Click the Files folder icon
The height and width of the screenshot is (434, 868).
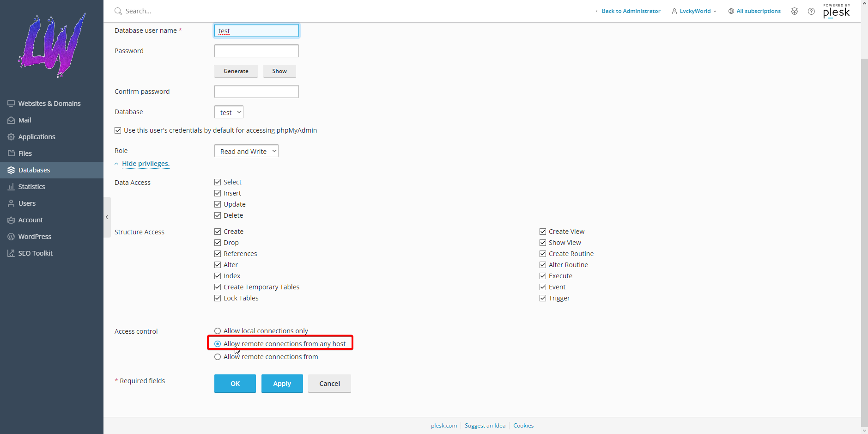[x=11, y=153]
